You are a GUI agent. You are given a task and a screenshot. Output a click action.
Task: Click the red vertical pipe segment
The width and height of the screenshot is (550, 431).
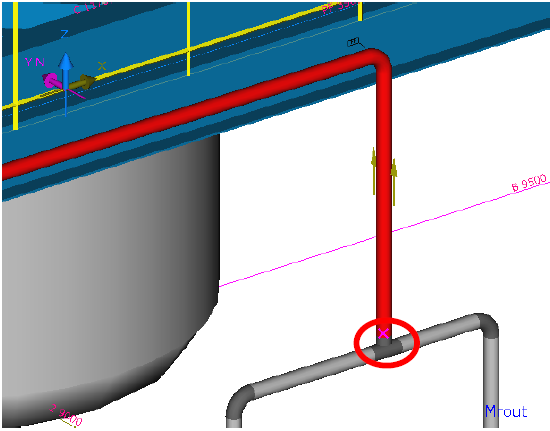click(384, 196)
